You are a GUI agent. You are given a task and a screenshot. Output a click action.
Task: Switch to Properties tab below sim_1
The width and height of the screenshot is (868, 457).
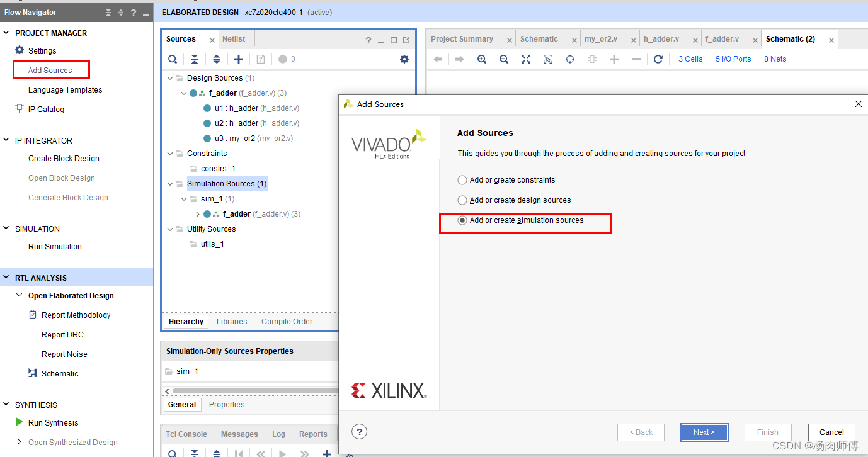pyautogui.click(x=227, y=405)
